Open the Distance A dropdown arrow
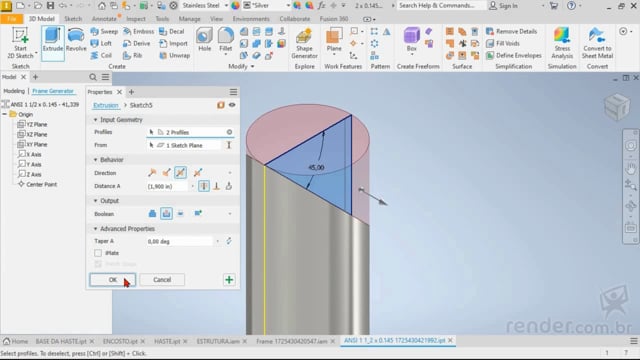This screenshot has width=640, height=360. 193,187
